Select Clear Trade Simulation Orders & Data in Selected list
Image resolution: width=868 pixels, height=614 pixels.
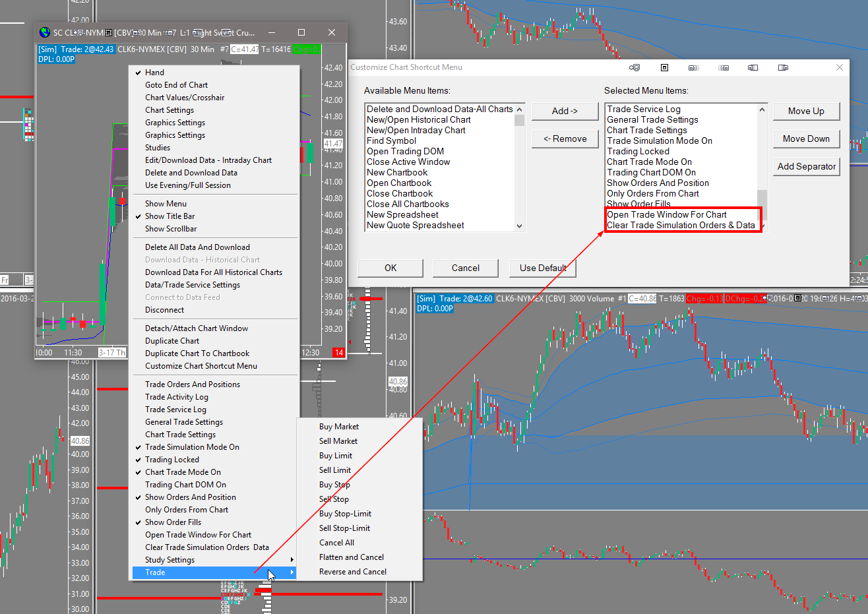click(x=681, y=225)
